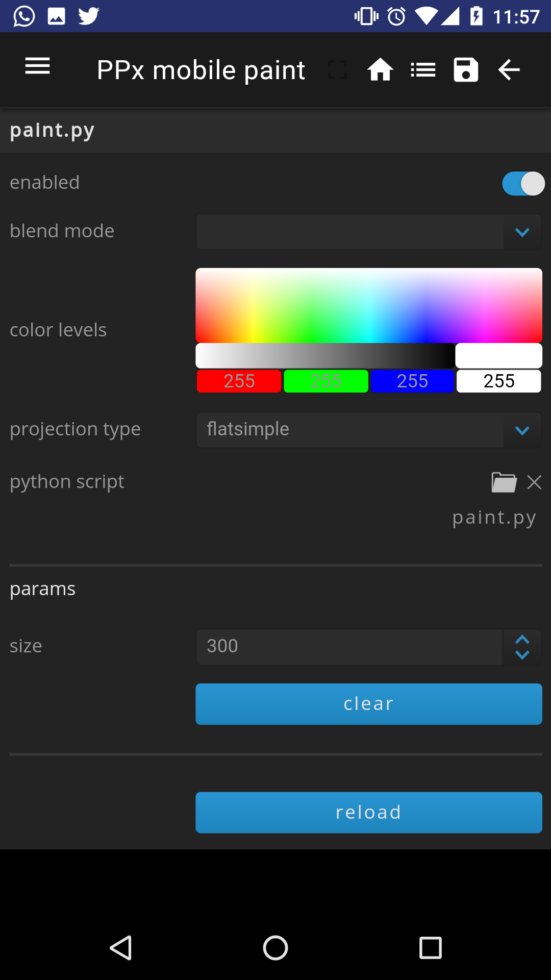
Task: Toggle the enabled switch off
Action: [x=523, y=184]
